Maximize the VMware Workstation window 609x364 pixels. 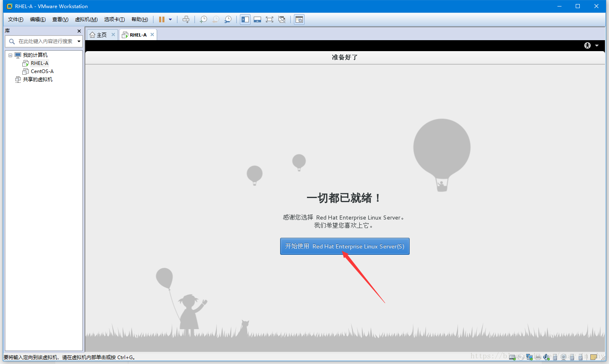click(x=578, y=6)
